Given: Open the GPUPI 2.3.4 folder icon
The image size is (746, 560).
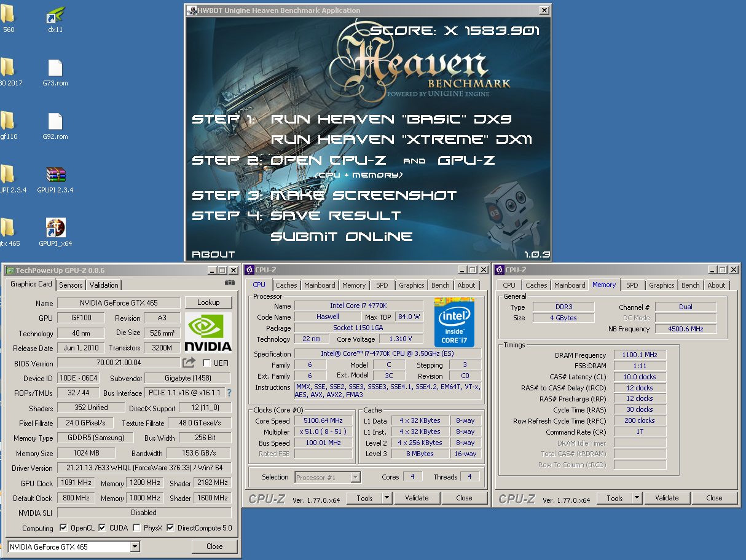Looking at the screenshot, I should 7,175.
